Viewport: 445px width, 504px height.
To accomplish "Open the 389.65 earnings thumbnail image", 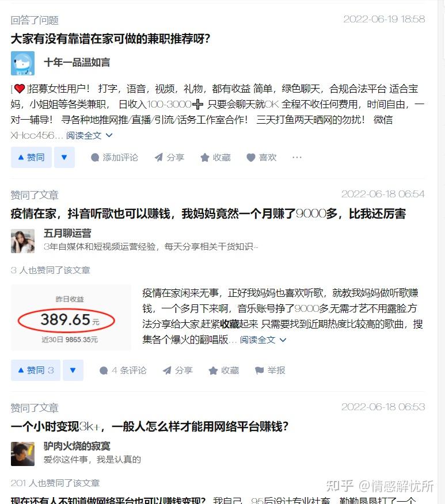I will [x=71, y=318].
